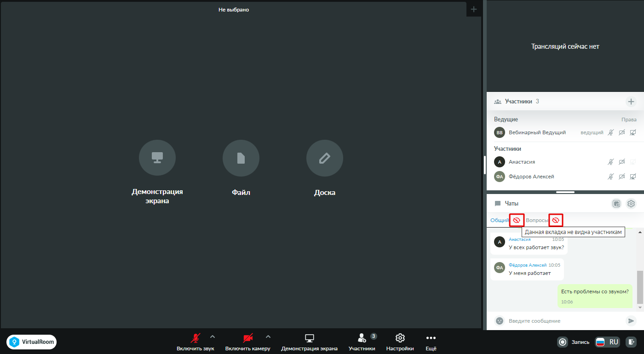Toggle Включить звук microphone button
Viewport: 644px width, 354px height.
pos(195,342)
